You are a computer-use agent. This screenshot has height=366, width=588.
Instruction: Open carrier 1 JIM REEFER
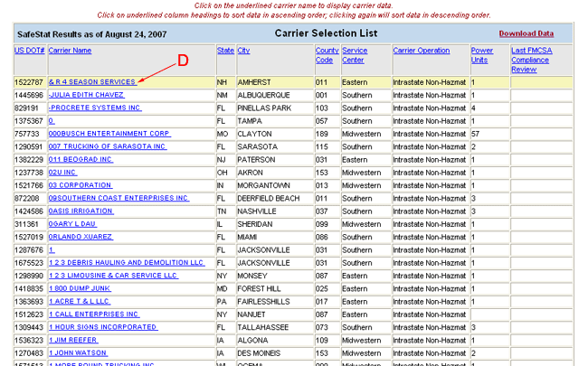pyautogui.click(x=73, y=341)
